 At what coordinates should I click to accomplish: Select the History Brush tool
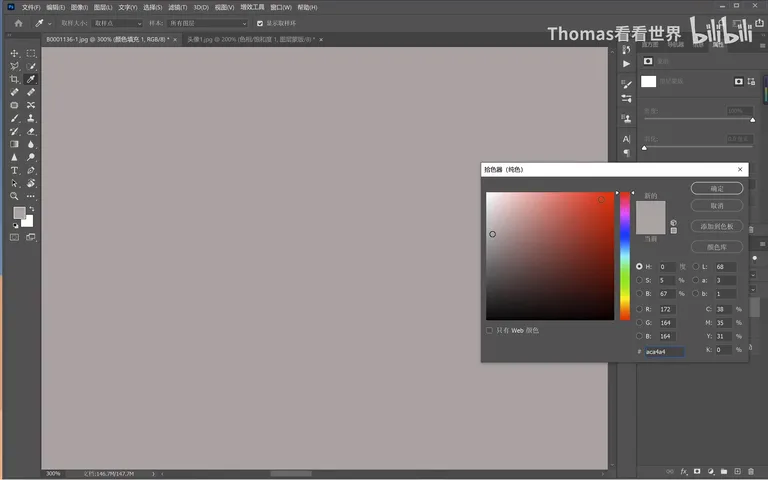[x=14, y=131]
